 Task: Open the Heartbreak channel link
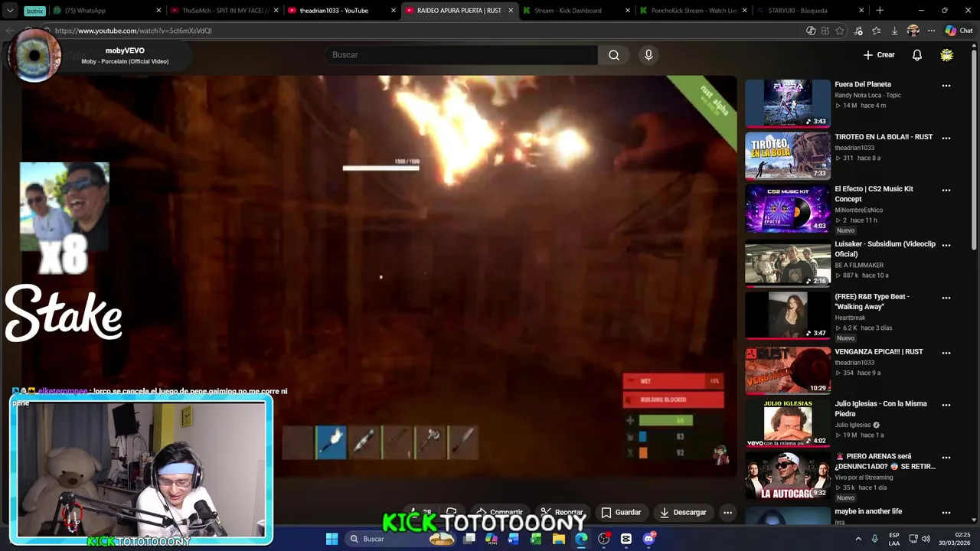coord(850,318)
